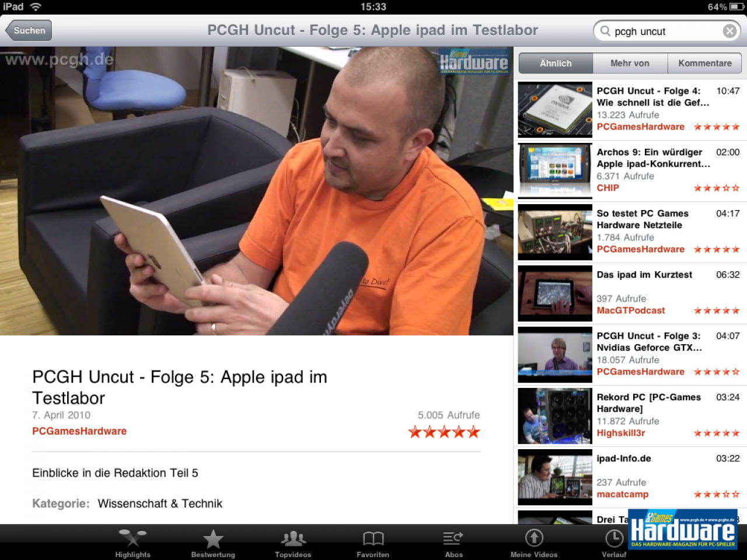
Task: Open PCGamesHardware channel link below video title
Action: [79, 431]
